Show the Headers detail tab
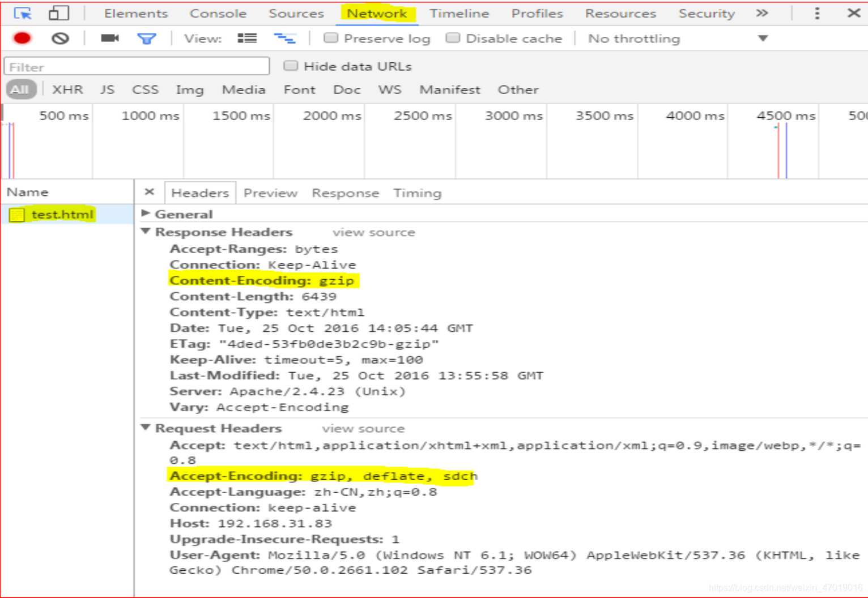This screenshot has height=598, width=868. click(x=200, y=193)
